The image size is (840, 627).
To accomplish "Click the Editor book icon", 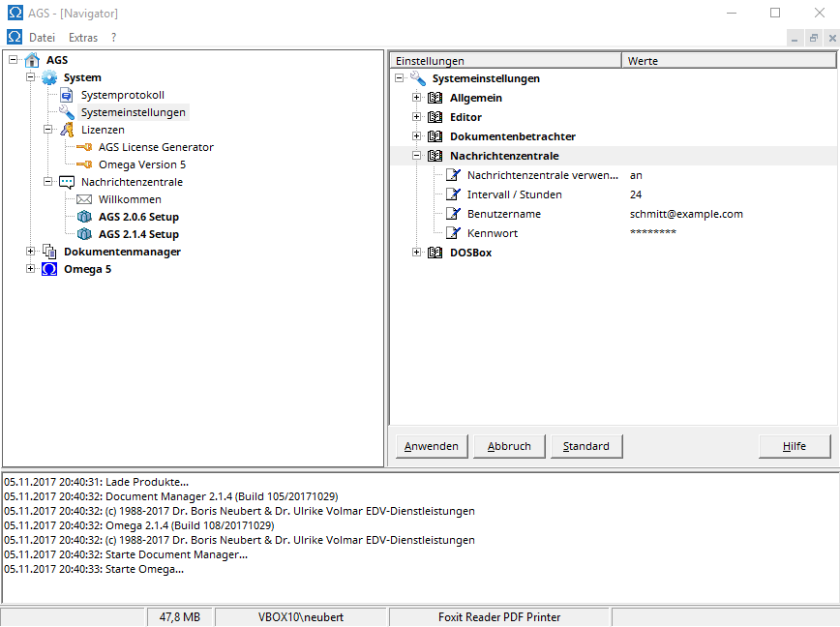I will (x=435, y=117).
